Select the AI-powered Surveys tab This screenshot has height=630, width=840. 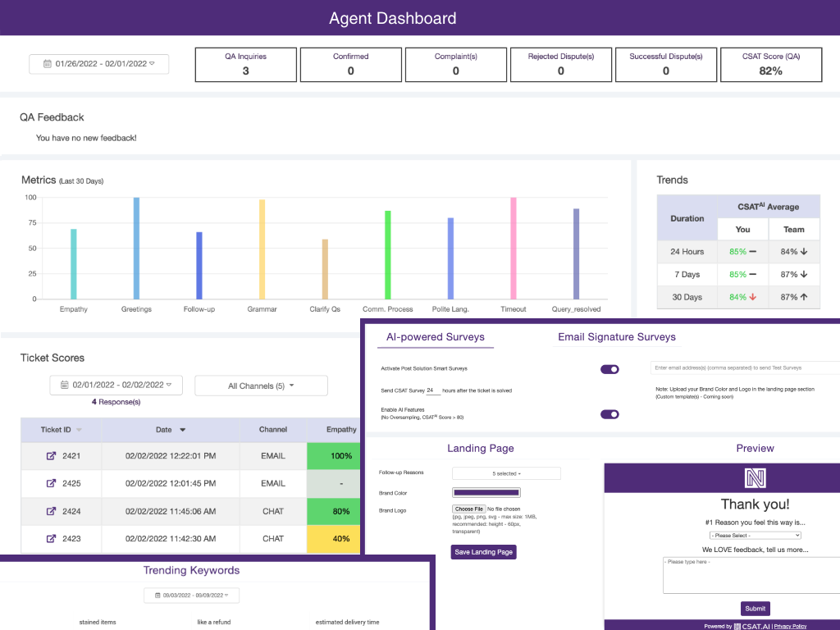tap(436, 337)
